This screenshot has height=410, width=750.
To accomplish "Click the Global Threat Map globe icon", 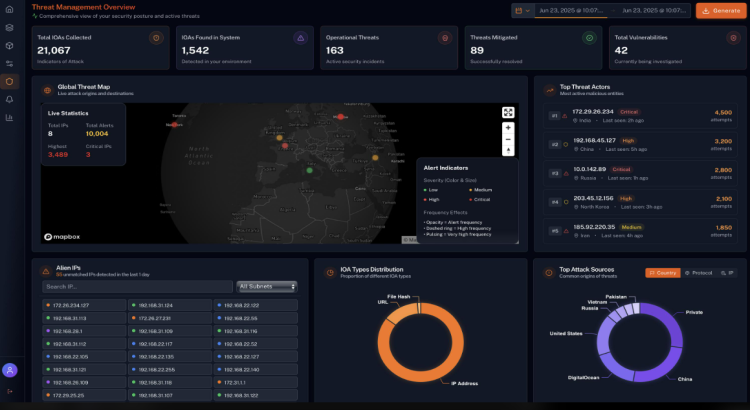I will (x=47, y=90).
